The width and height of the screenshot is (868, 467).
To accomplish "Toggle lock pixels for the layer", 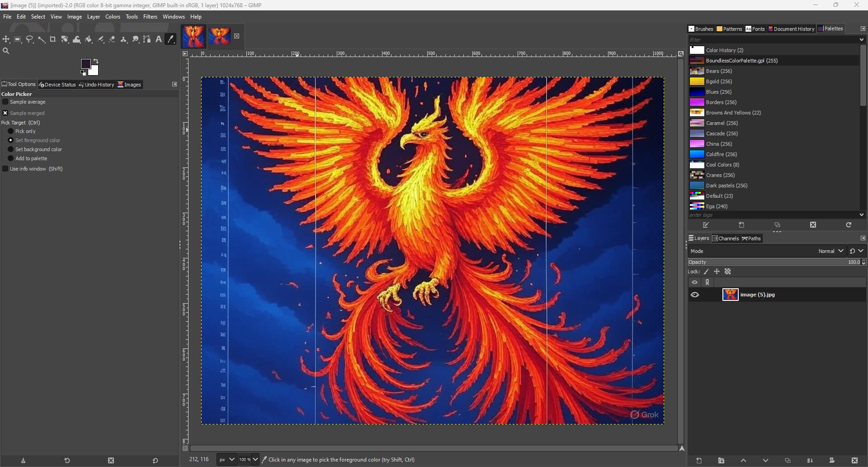I will (x=706, y=272).
